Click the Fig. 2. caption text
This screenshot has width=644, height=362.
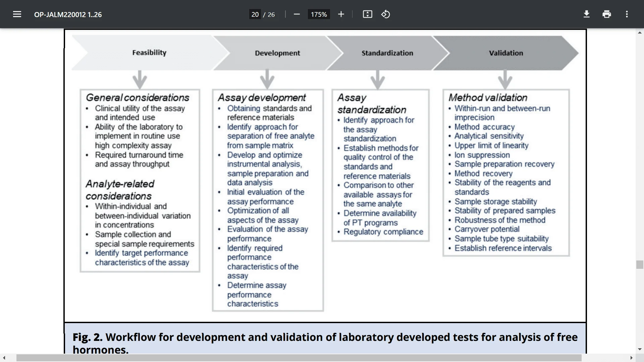pyautogui.click(x=325, y=343)
